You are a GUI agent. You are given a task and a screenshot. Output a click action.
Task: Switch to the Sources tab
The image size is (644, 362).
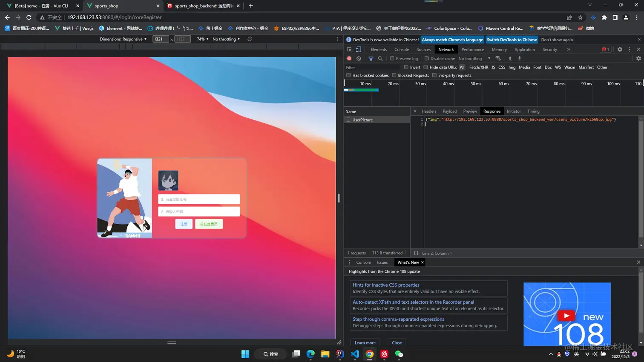(423, 50)
